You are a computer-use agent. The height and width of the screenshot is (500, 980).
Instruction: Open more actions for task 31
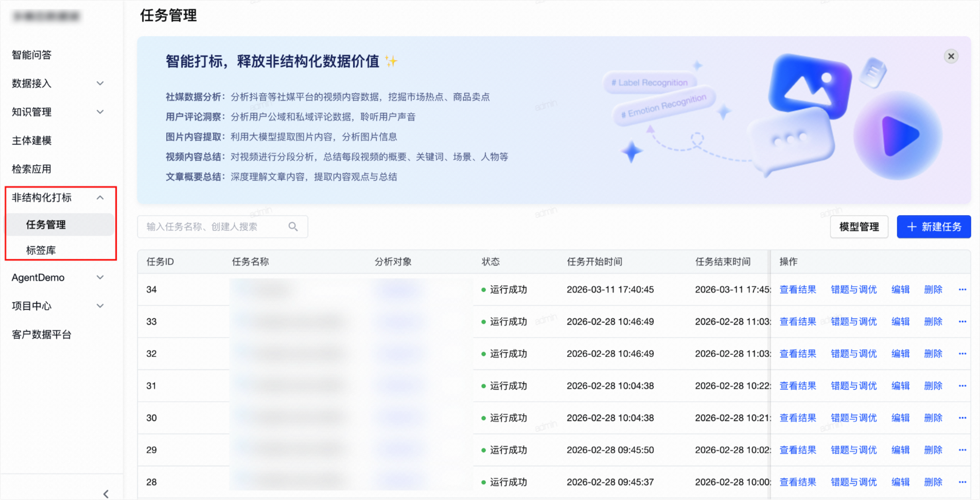(962, 386)
